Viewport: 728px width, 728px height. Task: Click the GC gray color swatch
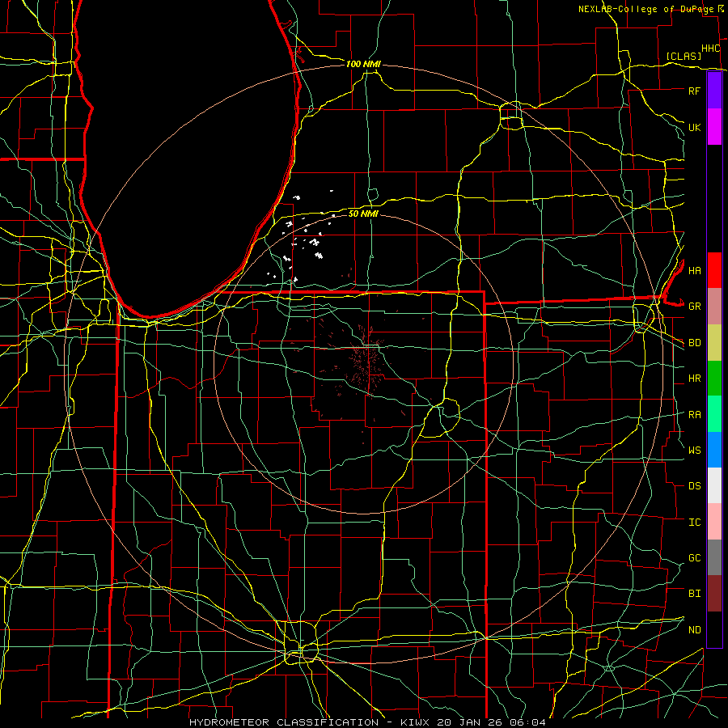click(714, 557)
